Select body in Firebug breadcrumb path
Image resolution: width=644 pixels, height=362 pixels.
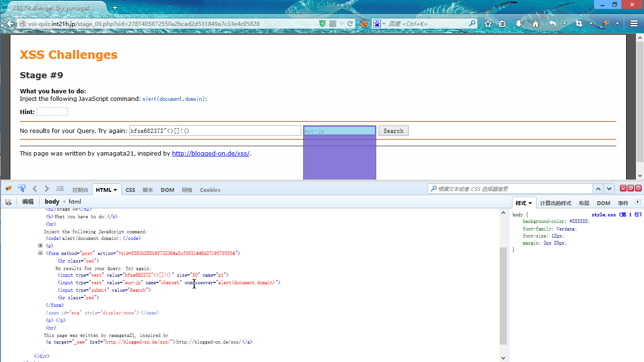click(x=52, y=202)
